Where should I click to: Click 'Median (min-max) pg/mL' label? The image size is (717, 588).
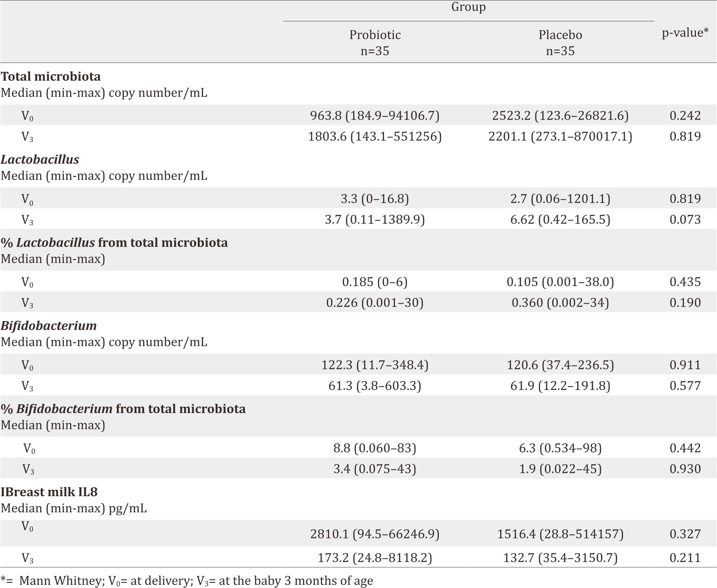(74, 508)
